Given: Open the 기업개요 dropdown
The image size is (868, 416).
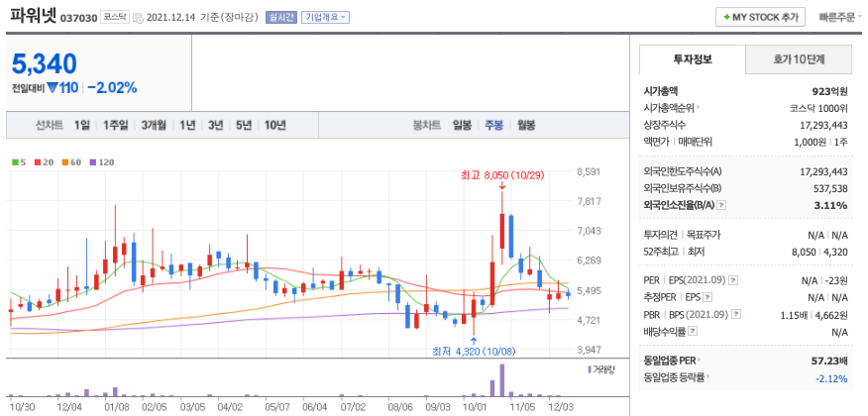Looking at the screenshot, I should [325, 17].
